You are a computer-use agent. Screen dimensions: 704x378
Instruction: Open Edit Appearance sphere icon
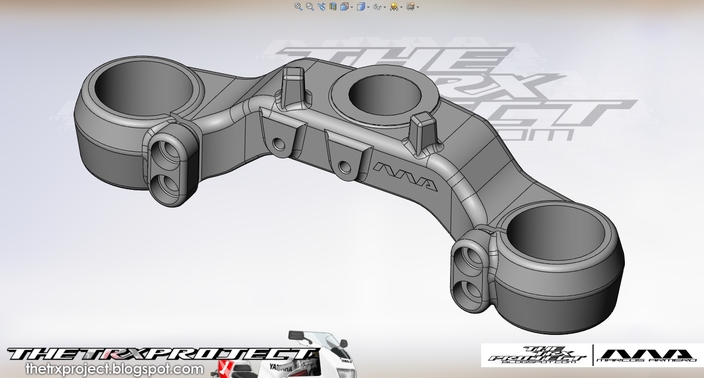click(394, 6)
